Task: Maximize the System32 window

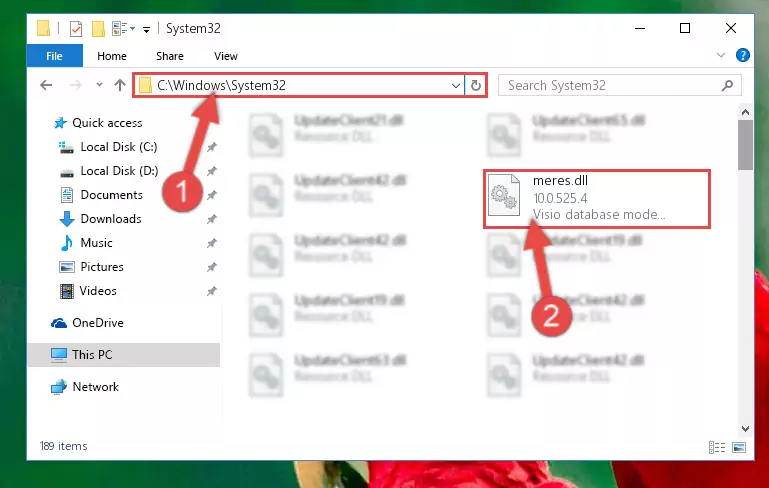Action: [685, 28]
